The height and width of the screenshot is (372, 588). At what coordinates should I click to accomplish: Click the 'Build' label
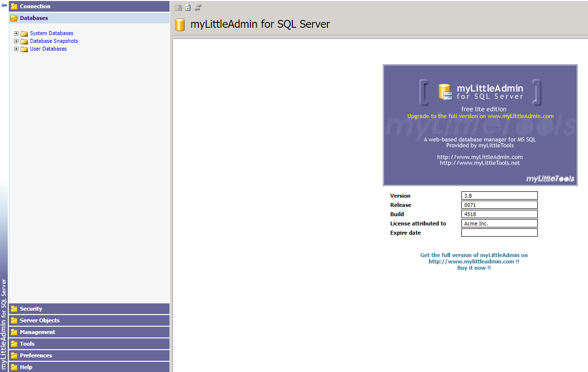397,214
